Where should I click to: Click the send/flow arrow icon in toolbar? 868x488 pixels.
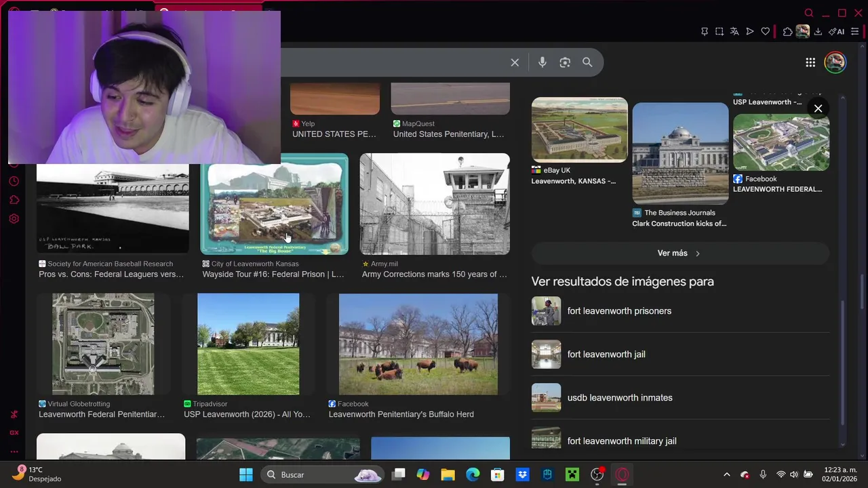pos(750,31)
